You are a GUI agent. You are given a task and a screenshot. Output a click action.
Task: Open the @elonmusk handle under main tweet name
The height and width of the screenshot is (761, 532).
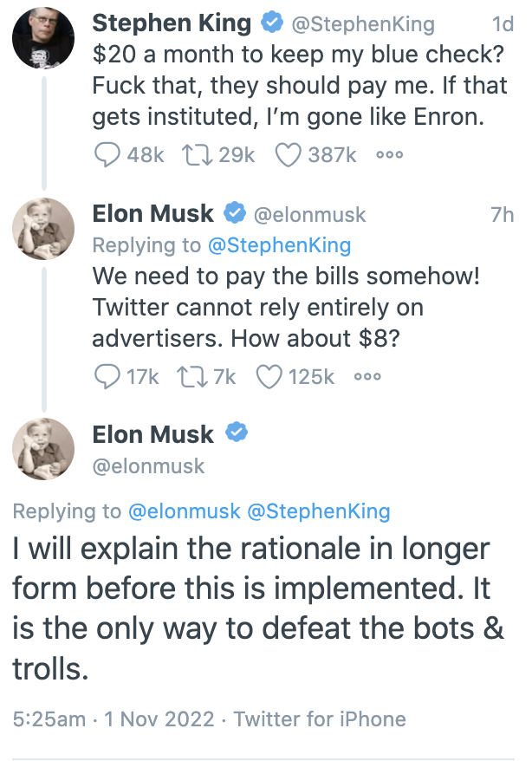(x=148, y=466)
